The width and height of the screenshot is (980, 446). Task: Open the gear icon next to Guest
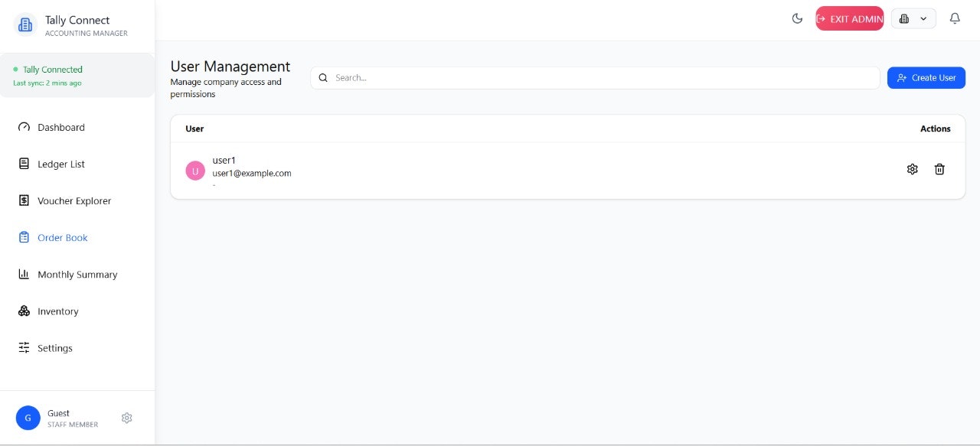[x=127, y=418]
